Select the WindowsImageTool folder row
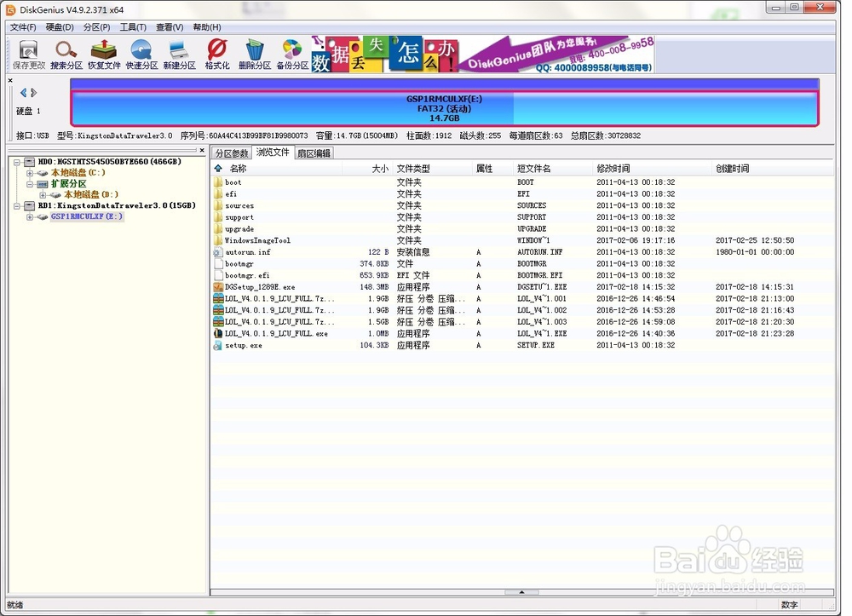This screenshot has width=852, height=616. click(521, 240)
